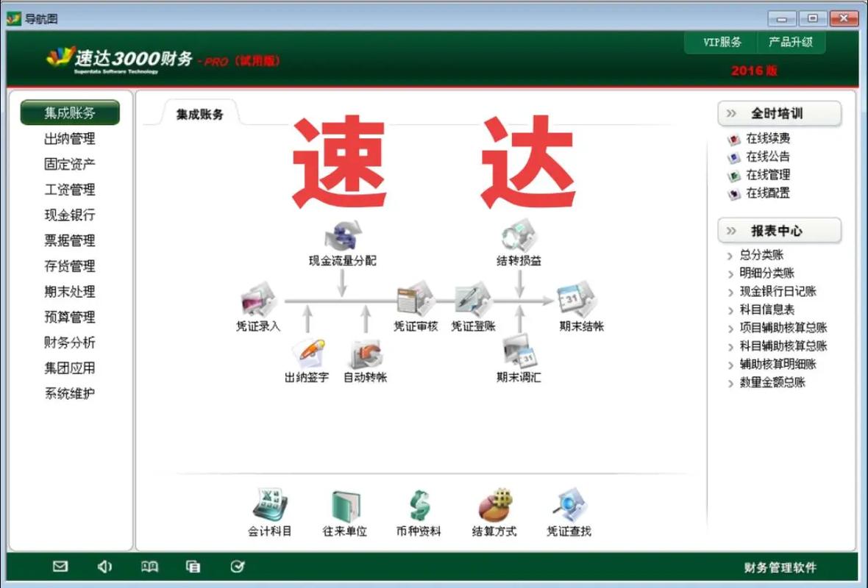Collapse the 报表中心 panel chevron

(x=731, y=231)
